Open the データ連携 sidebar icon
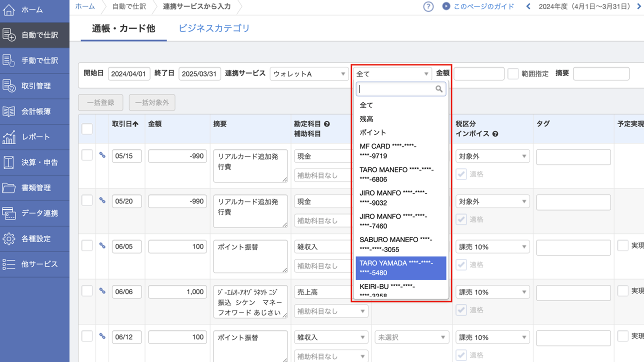This screenshot has height=362, width=644. click(9, 213)
